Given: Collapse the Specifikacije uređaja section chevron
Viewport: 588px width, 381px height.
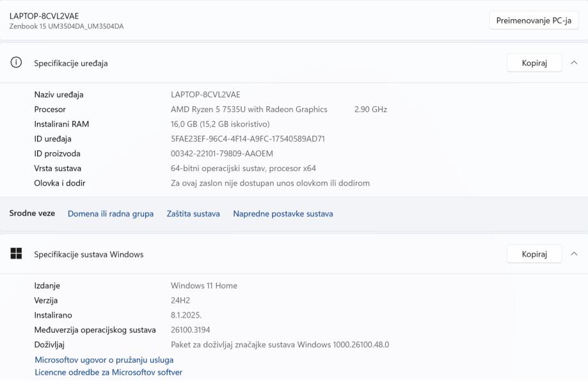Looking at the screenshot, I should pyautogui.click(x=573, y=63).
